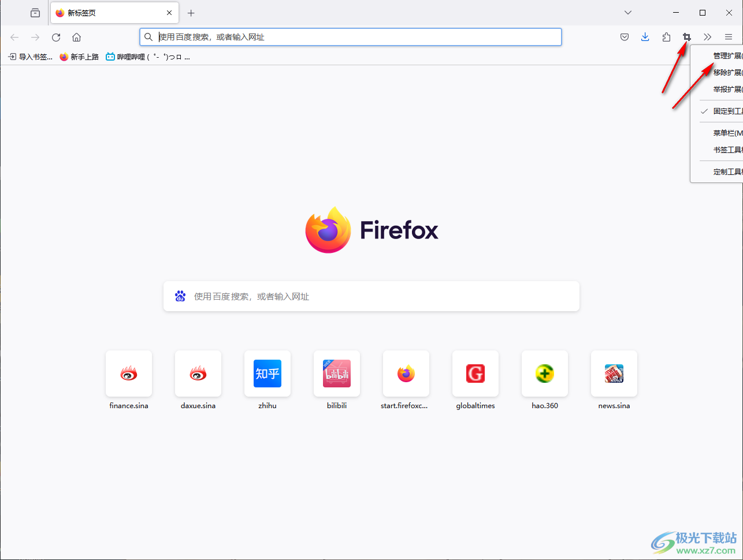Reload the current page
Viewport: 743px width, 560px height.
[x=56, y=37]
